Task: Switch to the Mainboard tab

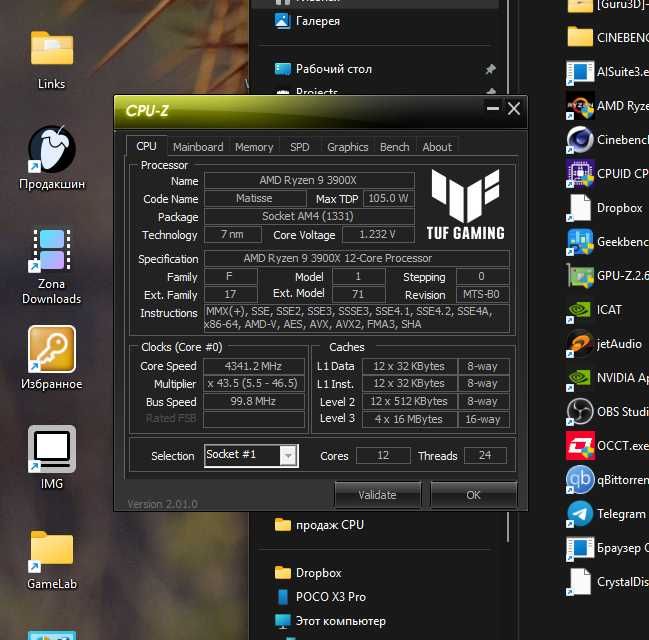Action: pyautogui.click(x=198, y=147)
